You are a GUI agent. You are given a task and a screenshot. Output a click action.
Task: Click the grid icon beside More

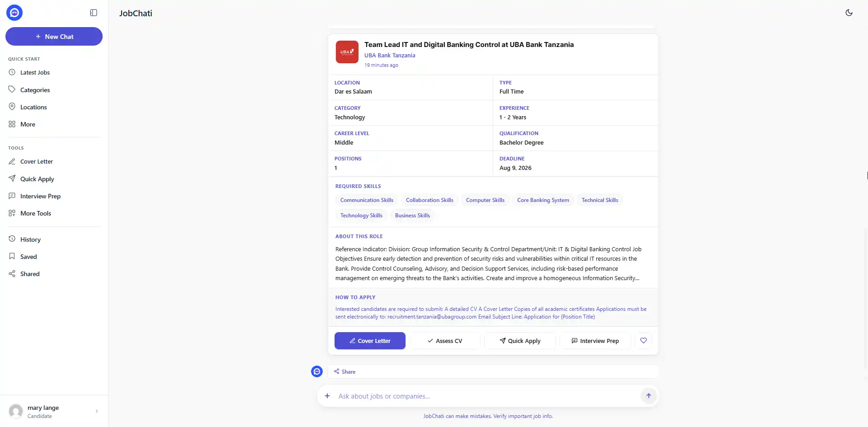12,124
